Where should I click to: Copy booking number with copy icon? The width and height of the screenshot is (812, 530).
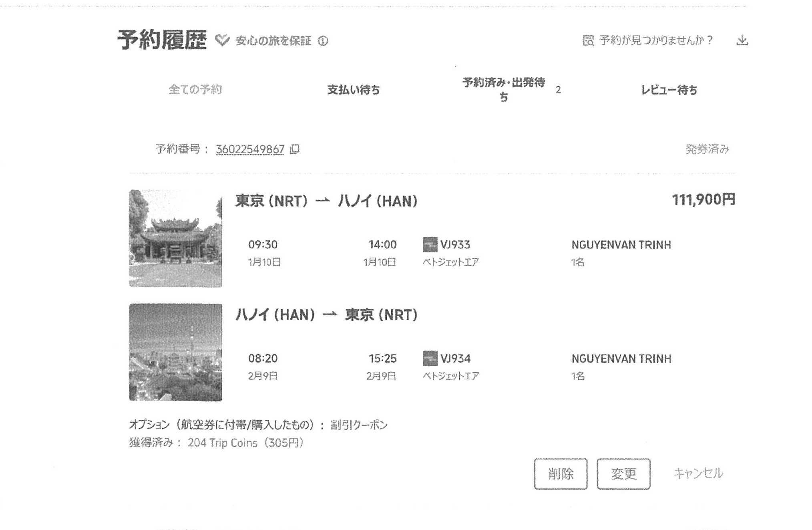[295, 149]
